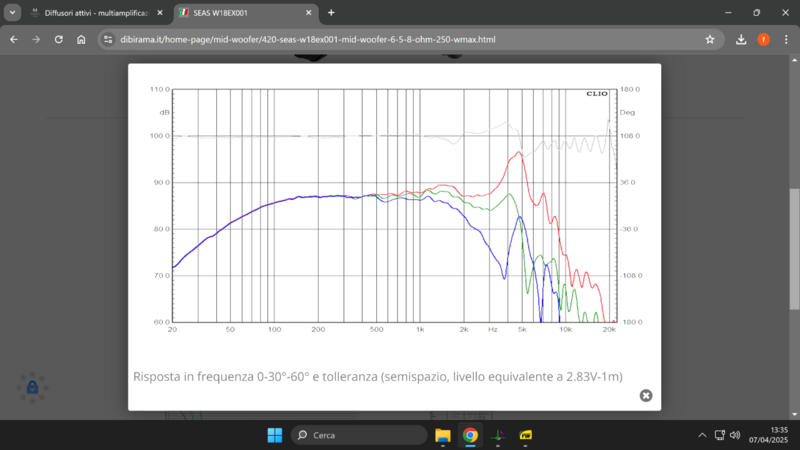Open File Explorer from the taskbar

pos(443,435)
